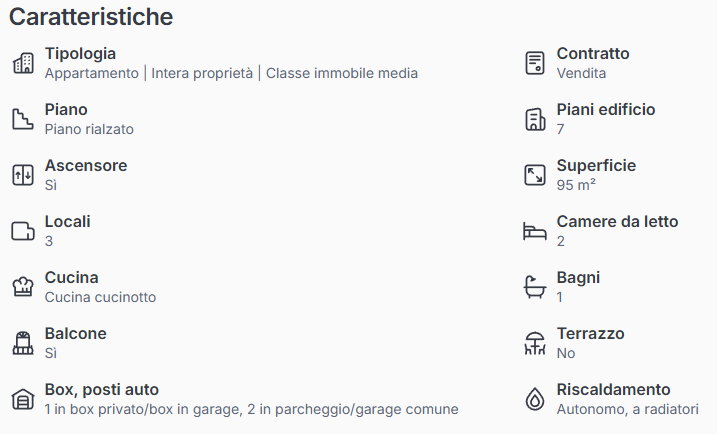Viewport: 717px width, 434px height.
Task: Click the Terrazzo umbrella table icon
Action: (535, 344)
